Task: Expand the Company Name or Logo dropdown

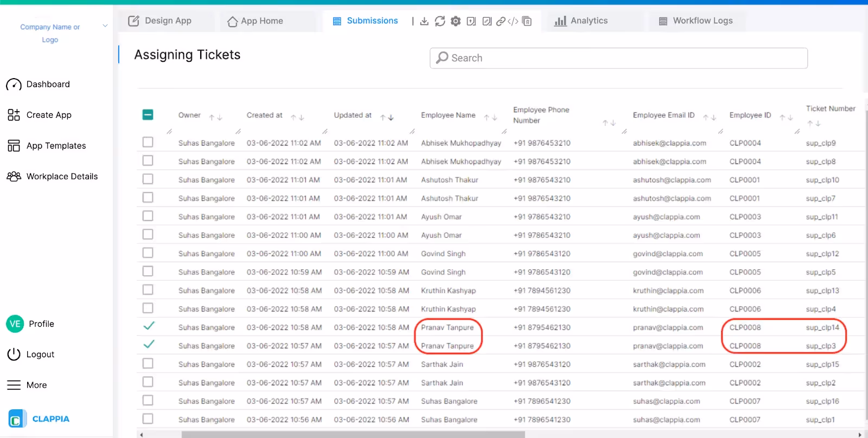Action: [105, 26]
